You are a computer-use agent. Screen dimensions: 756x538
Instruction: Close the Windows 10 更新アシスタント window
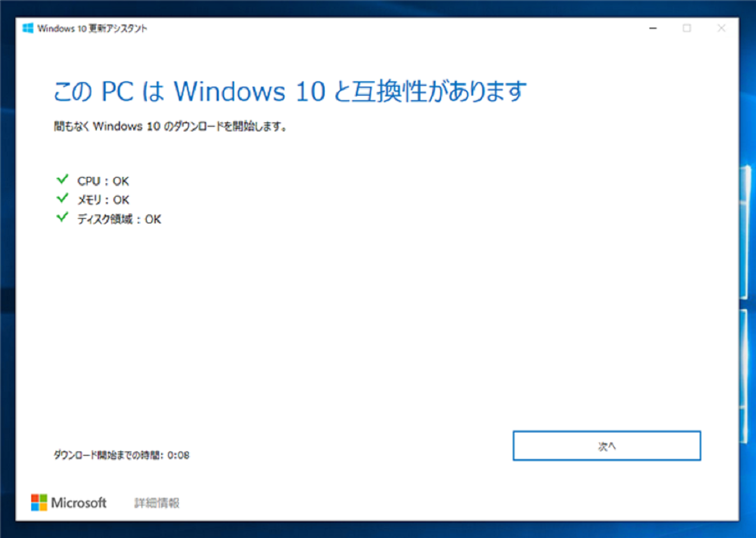tap(721, 28)
